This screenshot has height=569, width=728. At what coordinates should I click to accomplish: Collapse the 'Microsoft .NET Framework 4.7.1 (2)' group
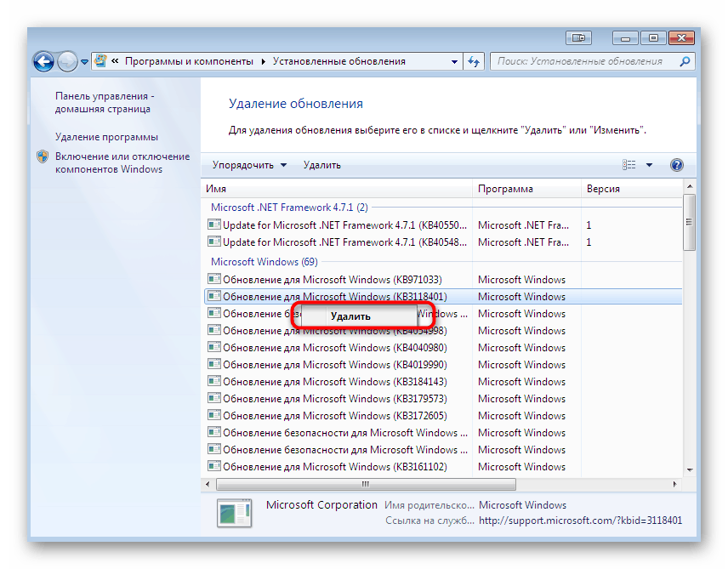click(289, 208)
